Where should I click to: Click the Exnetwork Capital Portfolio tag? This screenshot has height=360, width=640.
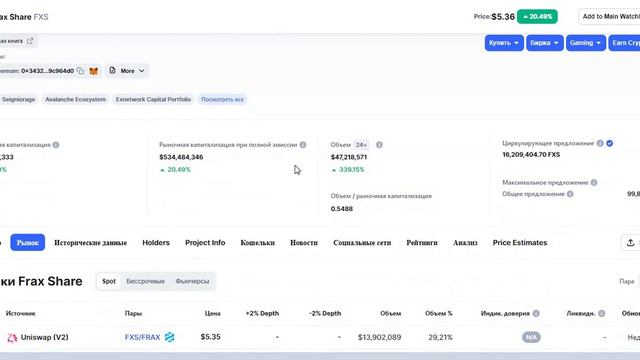(153, 100)
